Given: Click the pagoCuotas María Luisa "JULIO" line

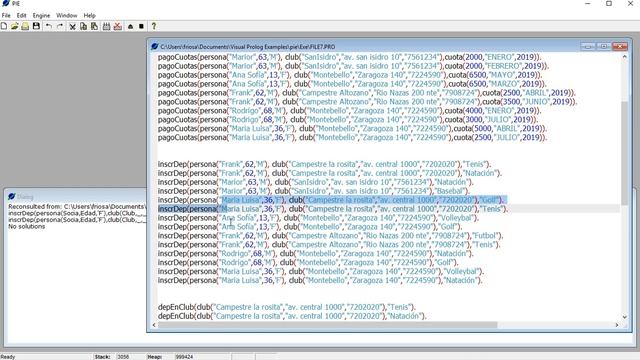Looking at the screenshot, I should (352, 138).
